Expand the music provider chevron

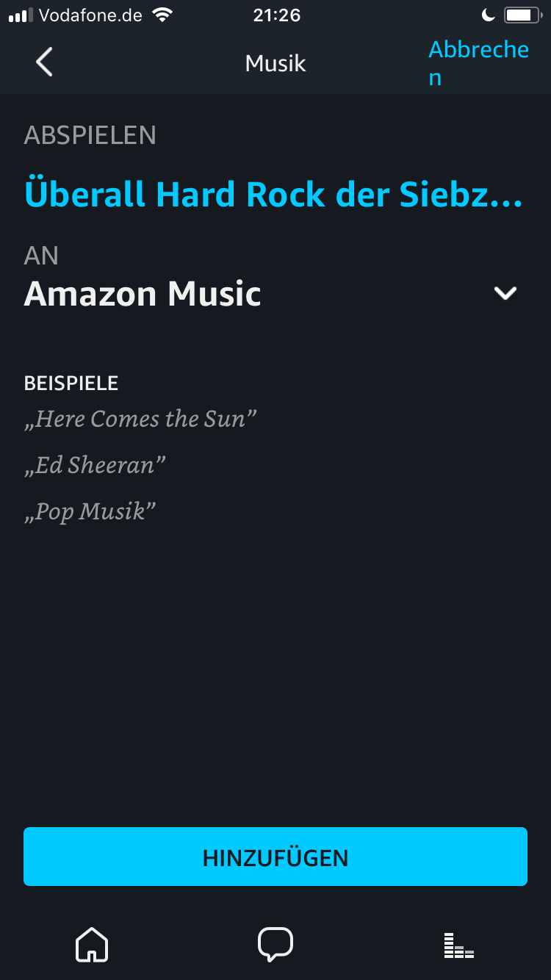point(505,293)
